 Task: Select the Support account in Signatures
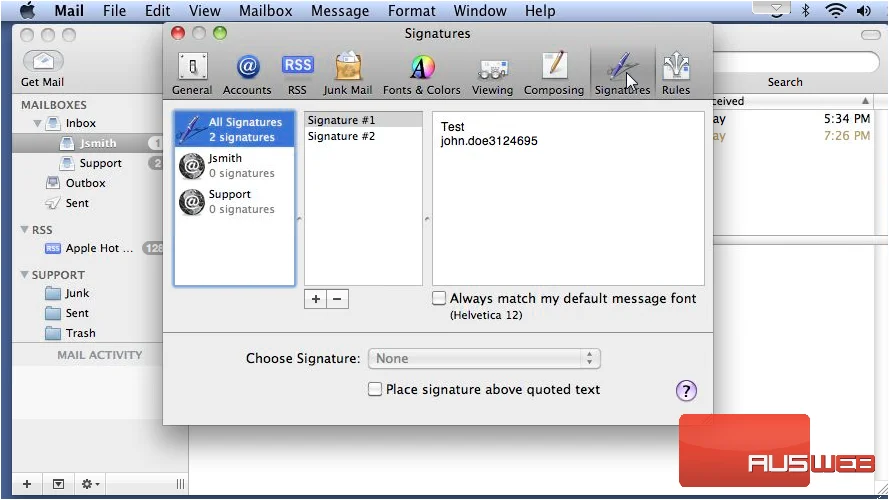click(x=235, y=202)
